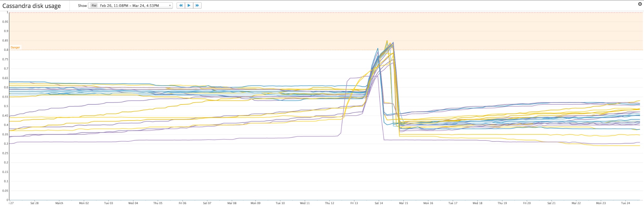Click the Mar 22 x-axis date label
The width and height of the screenshot is (644, 208).
pyautogui.click(x=576, y=203)
